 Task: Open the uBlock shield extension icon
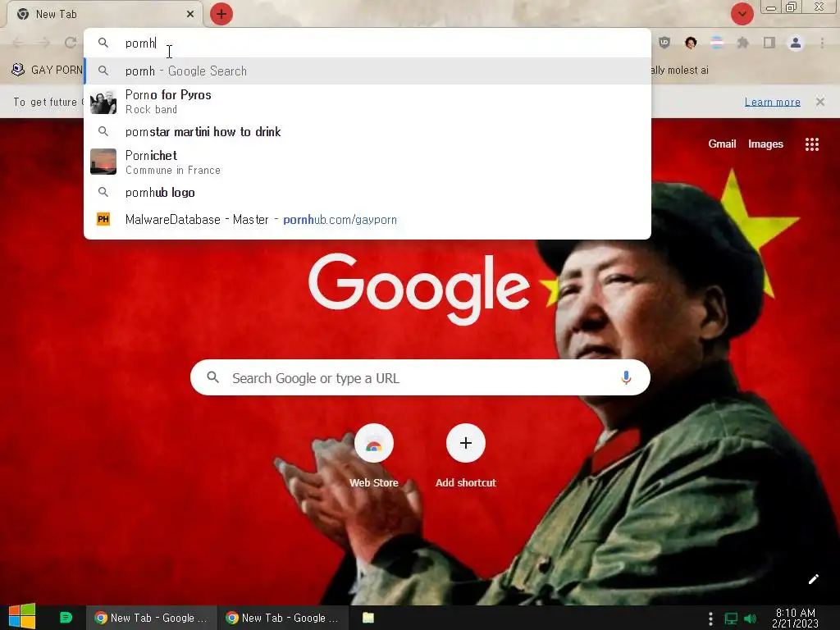pyautogui.click(x=664, y=43)
